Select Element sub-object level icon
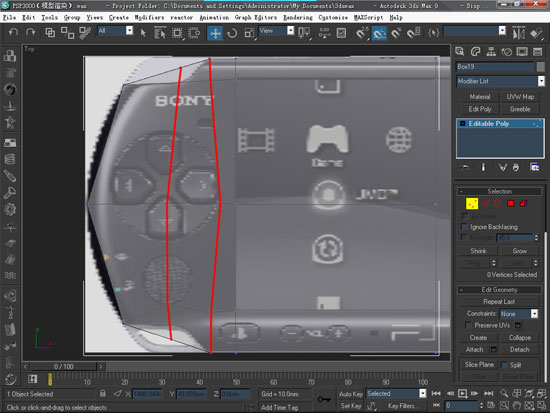The image size is (550, 413). coord(523,203)
